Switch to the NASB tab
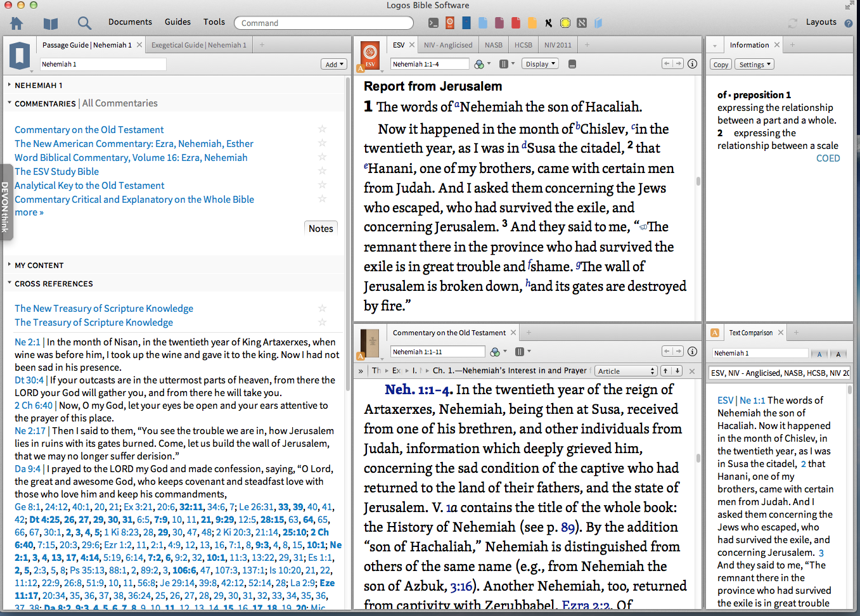The image size is (860, 616). tap(494, 45)
